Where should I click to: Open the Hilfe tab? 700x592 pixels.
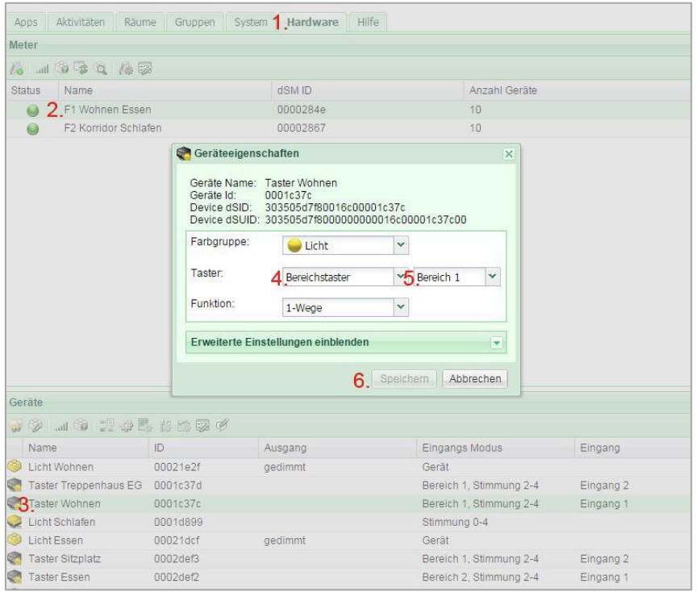tap(369, 22)
